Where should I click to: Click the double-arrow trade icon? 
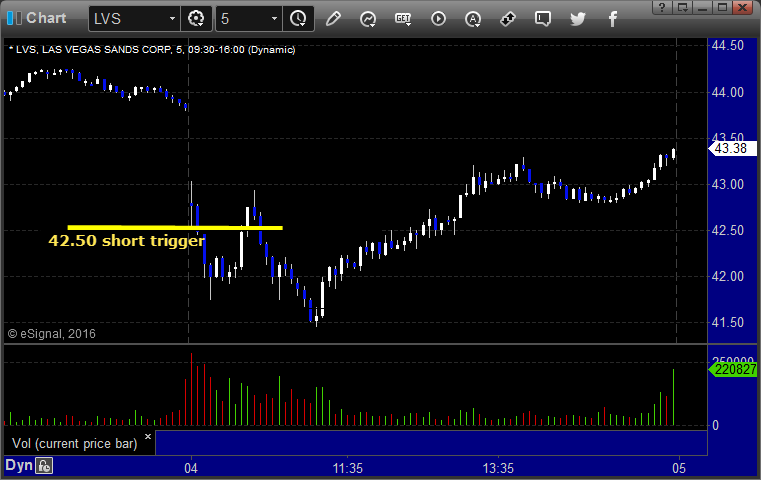tap(508, 19)
